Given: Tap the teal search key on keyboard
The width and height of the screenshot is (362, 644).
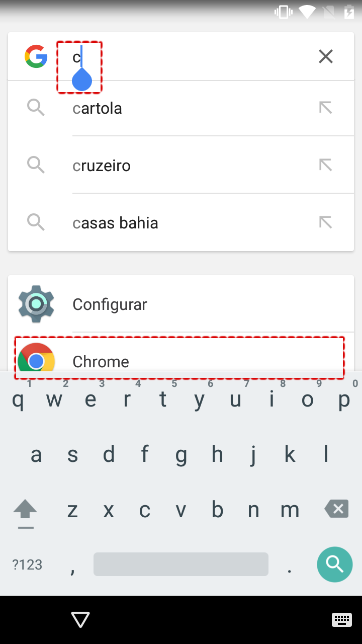Looking at the screenshot, I should pyautogui.click(x=334, y=565).
